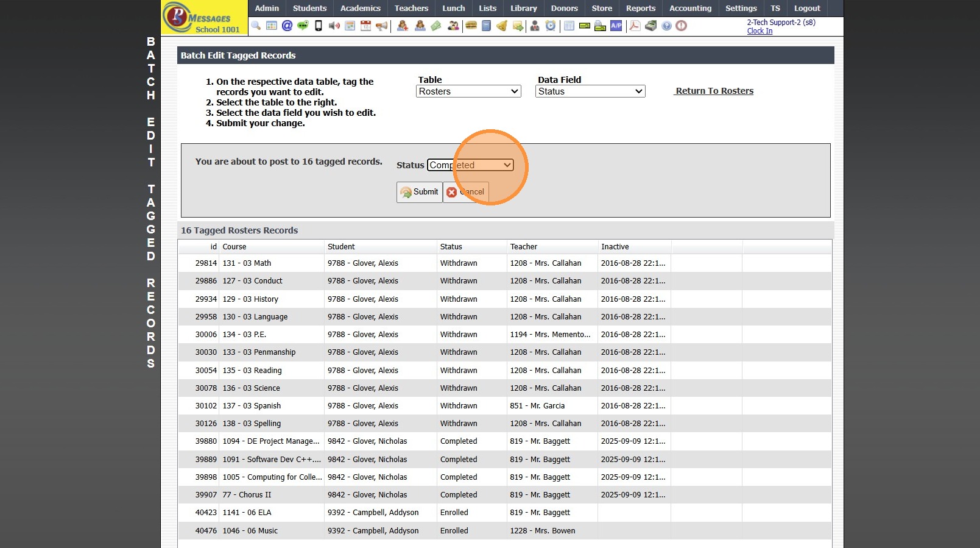Click the Cancel button
The image size is (980, 548).
coord(466,192)
